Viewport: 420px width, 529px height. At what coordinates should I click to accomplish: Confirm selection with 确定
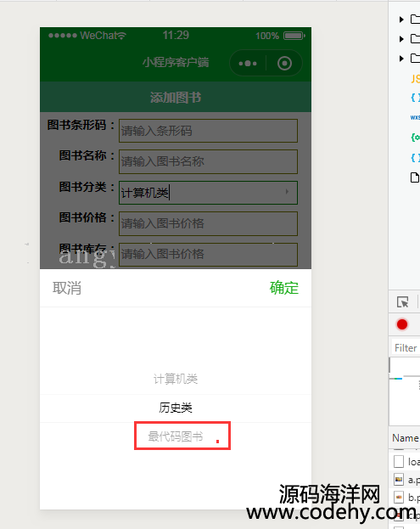point(284,288)
